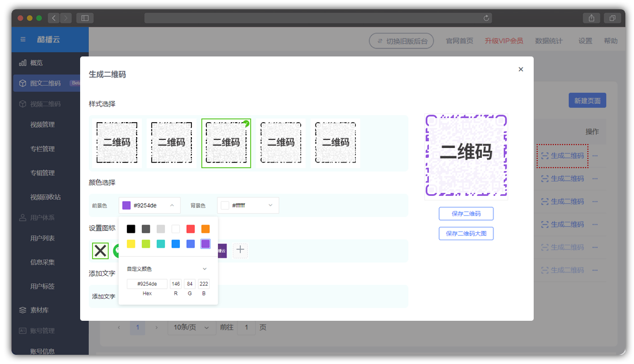Select the no-icon X option
Image resolution: width=634 pixels, height=364 pixels.
click(100, 251)
